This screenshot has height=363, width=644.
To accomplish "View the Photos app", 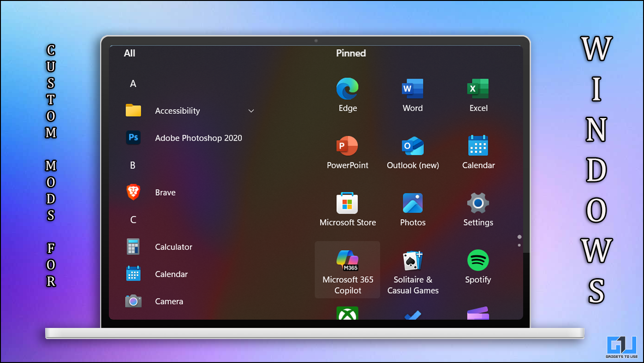I will click(x=412, y=209).
